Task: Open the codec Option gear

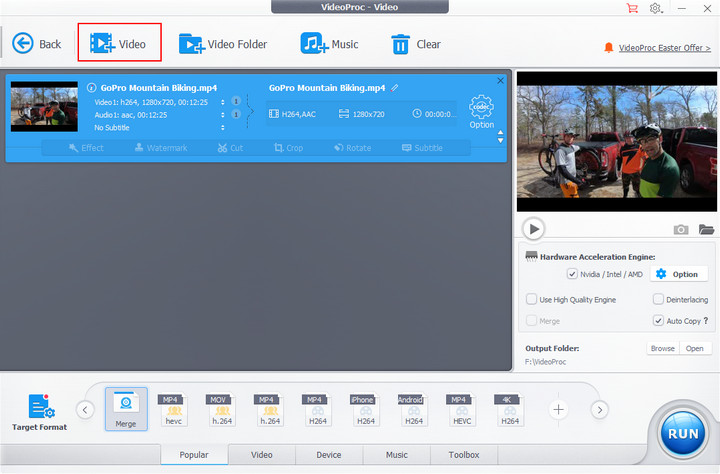Action: click(x=481, y=112)
